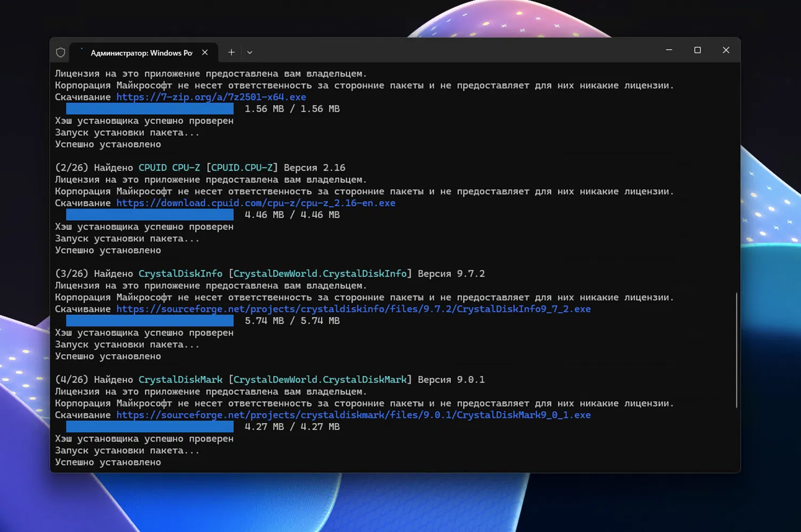This screenshot has width=801, height=532.
Task: Close the terminal window
Action: pos(726,50)
